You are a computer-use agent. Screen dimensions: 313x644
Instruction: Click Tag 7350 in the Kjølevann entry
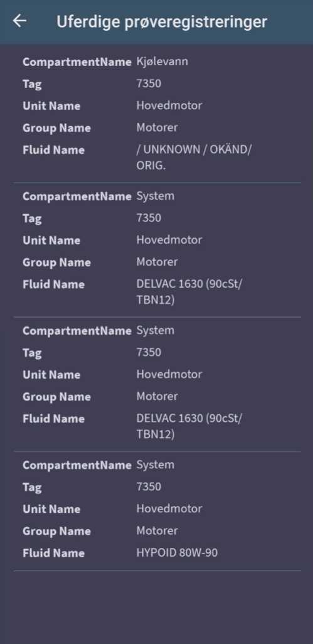click(x=149, y=83)
